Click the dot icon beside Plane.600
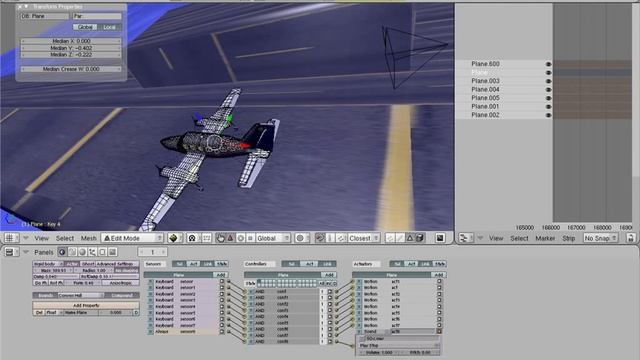Screen dimensions: 640x360 [x=548, y=64]
